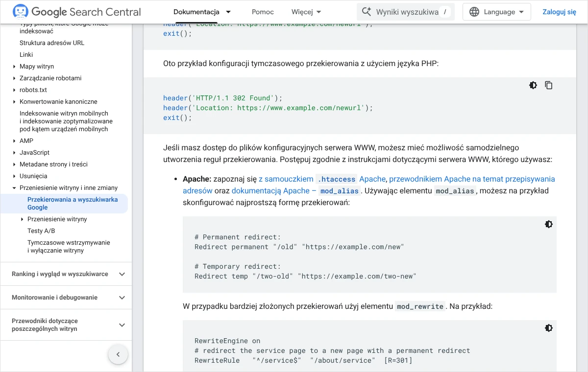This screenshot has height=372, width=588.
Task: Focus the Wyniki wyszukiwania search field
Action: (406, 12)
